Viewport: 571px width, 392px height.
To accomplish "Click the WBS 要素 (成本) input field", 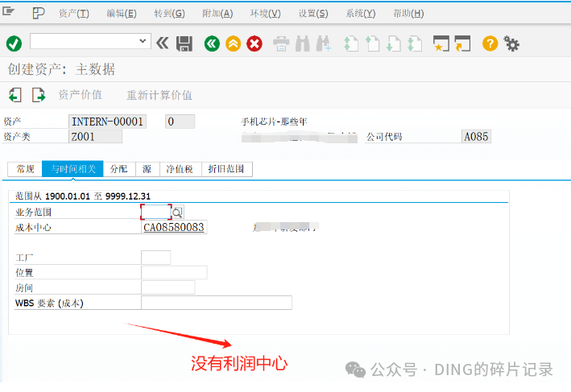I will click(217, 303).
